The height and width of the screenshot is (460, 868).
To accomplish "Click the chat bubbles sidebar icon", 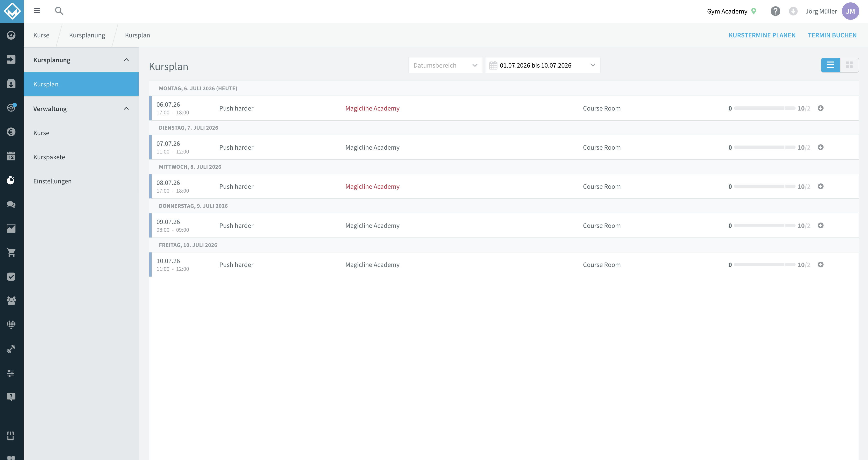I will coord(11,204).
